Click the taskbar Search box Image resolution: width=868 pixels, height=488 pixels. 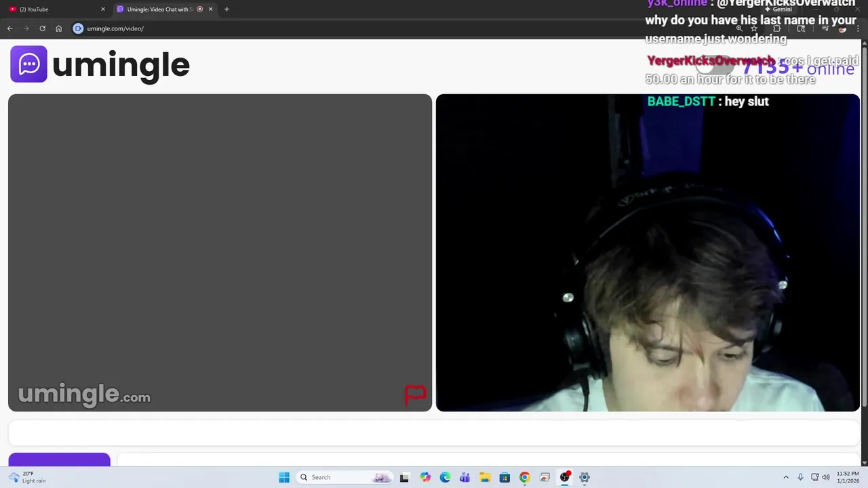coord(346,477)
